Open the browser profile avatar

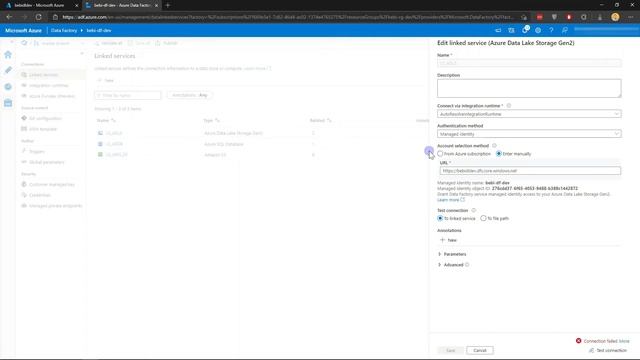(x=615, y=17)
